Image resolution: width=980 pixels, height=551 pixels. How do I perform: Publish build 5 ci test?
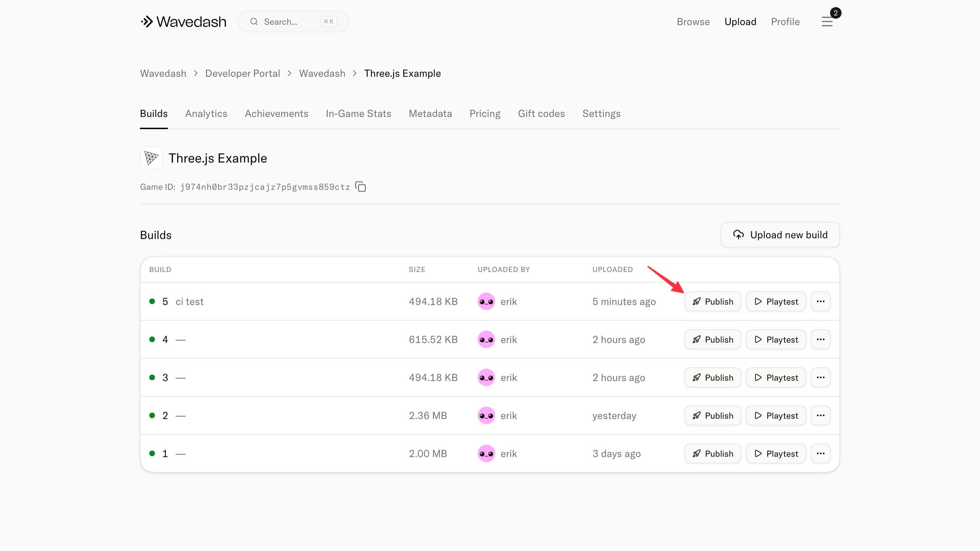(712, 301)
